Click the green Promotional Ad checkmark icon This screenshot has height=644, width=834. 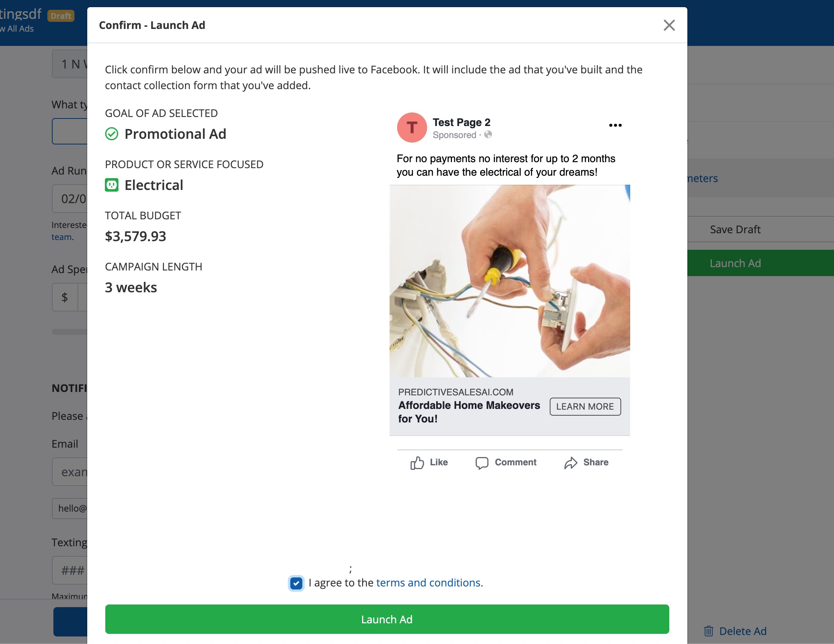coord(112,134)
